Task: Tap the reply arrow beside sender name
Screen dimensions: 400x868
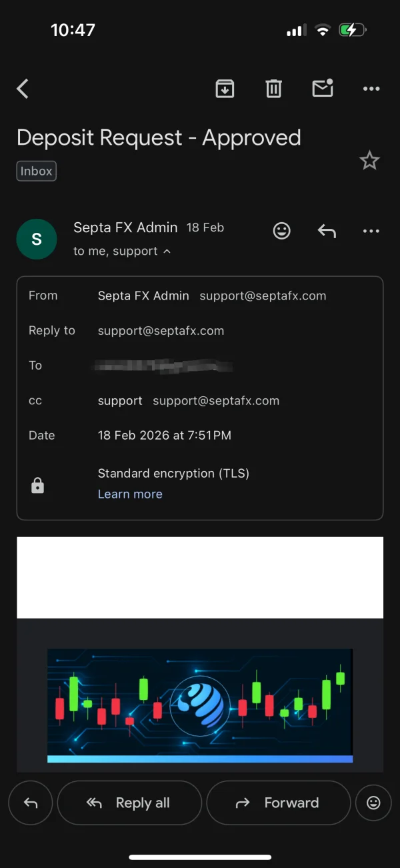Action: coord(327,231)
